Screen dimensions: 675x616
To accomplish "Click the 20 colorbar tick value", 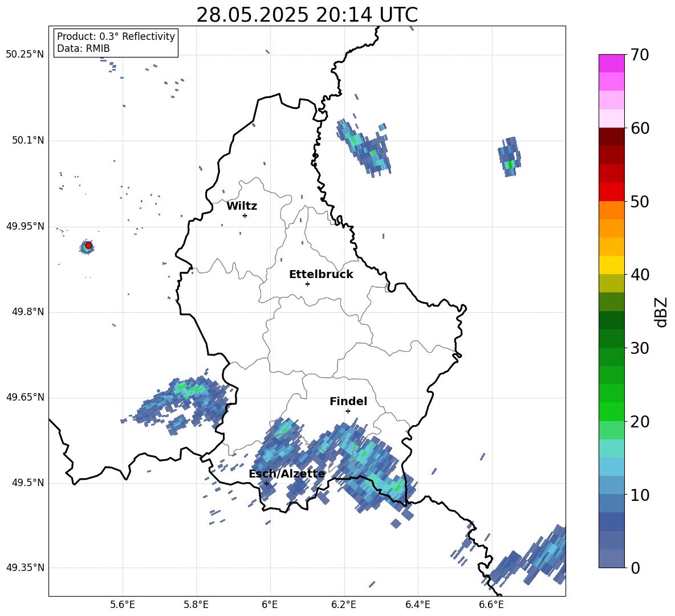I will click(640, 422).
